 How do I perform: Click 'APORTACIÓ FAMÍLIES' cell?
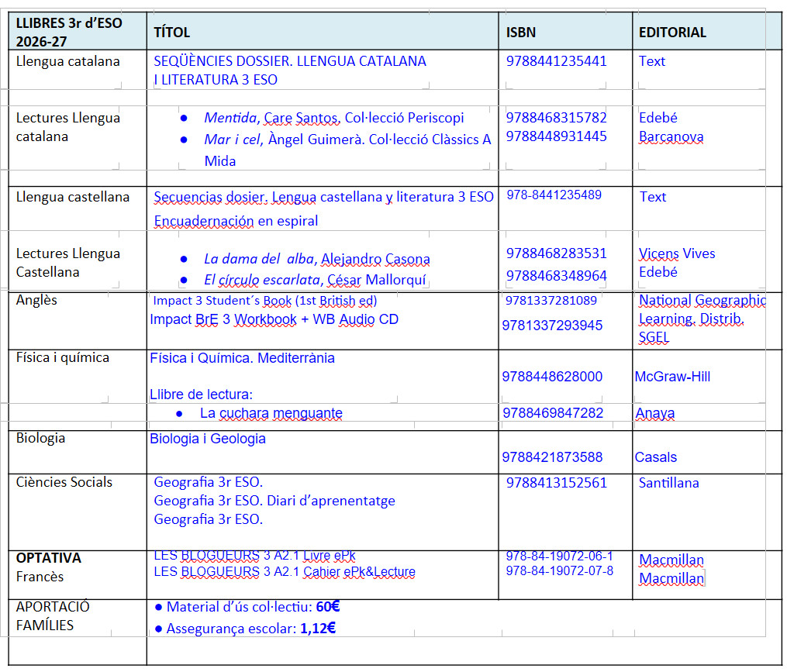click(52, 615)
